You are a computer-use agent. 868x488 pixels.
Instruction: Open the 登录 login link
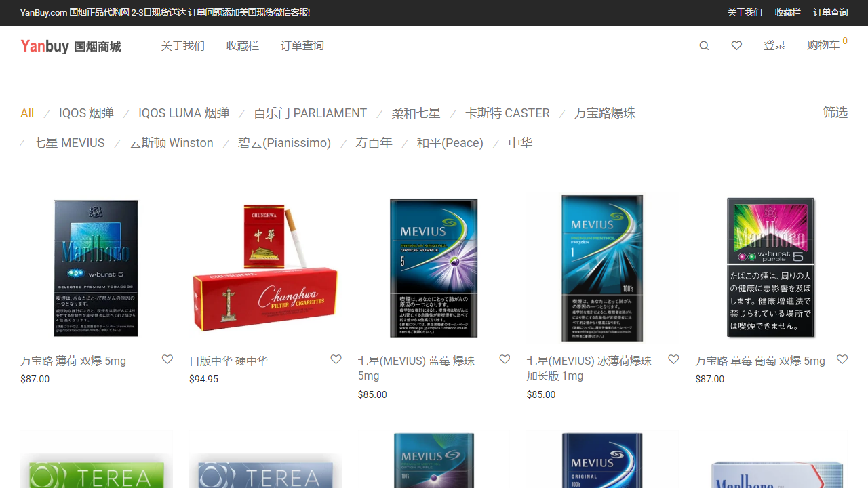[774, 45]
